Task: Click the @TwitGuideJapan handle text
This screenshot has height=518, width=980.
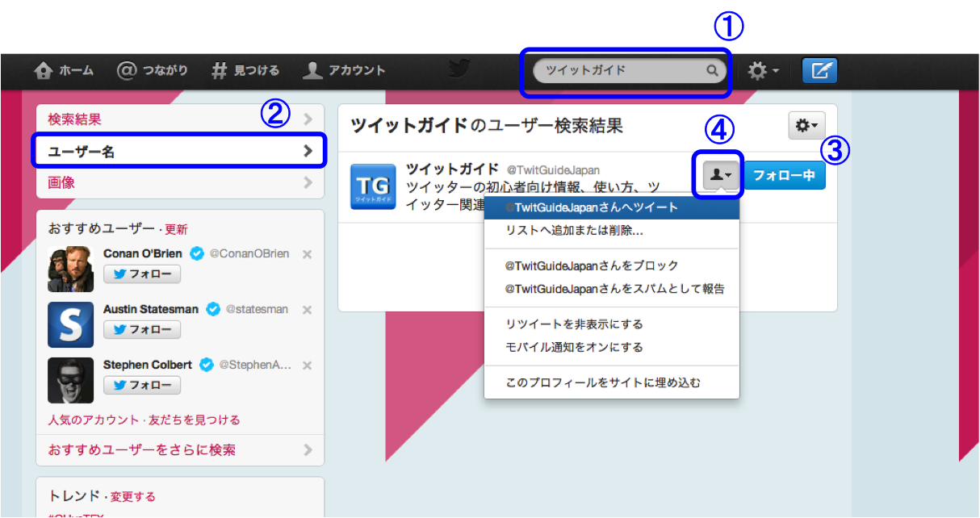Action: tap(554, 170)
